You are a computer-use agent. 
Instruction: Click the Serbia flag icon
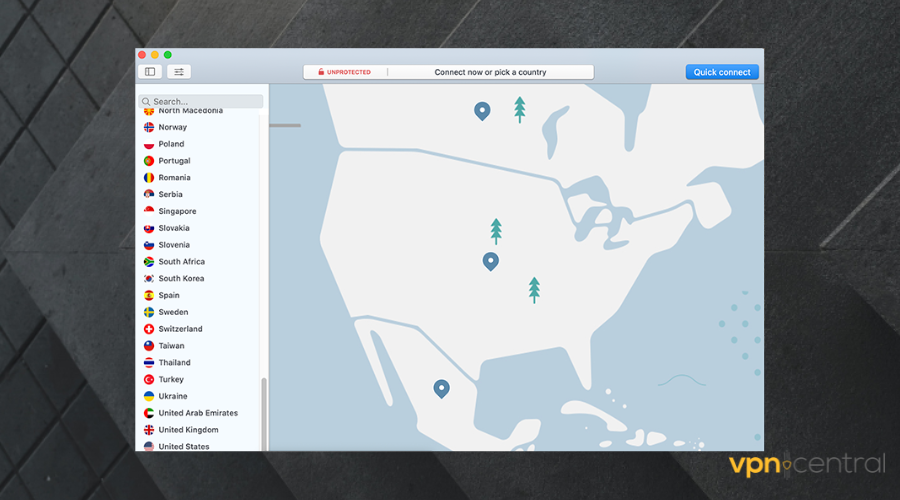[x=149, y=194]
